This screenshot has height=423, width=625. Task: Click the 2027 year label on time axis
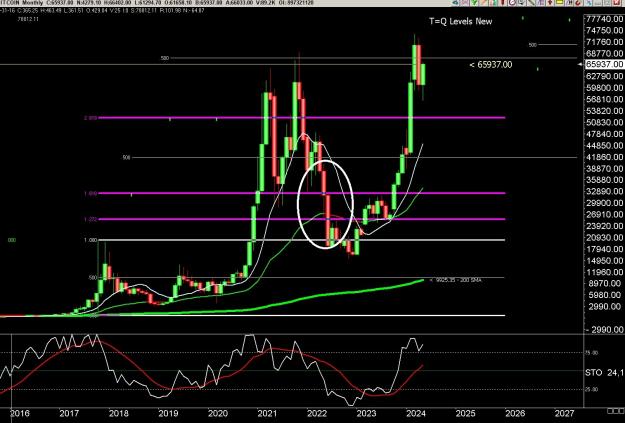[564, 413]
